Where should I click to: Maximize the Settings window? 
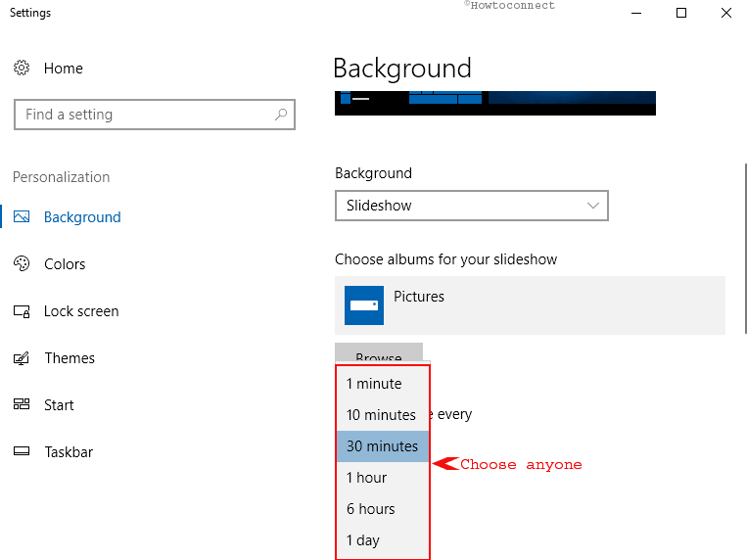click(681, 13)
